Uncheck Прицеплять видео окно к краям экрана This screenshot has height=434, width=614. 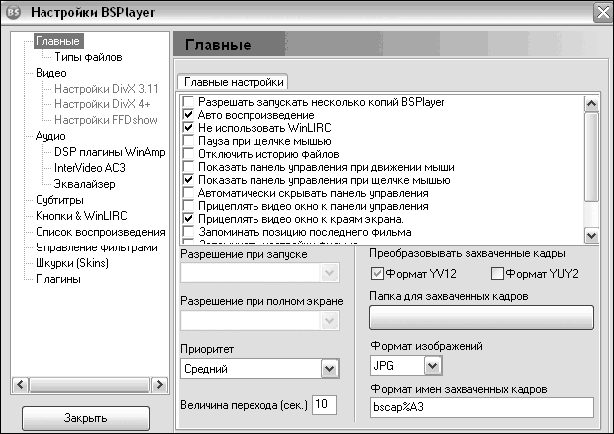tap(188, 219)
